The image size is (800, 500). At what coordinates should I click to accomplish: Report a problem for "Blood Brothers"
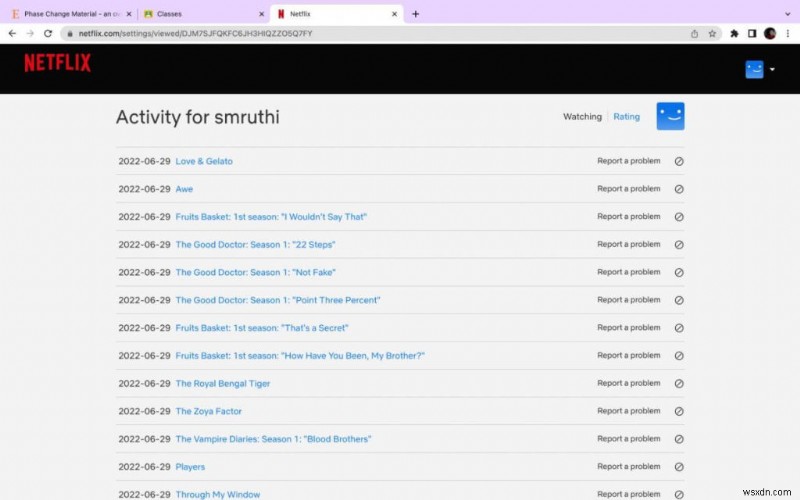coord(629,439)
